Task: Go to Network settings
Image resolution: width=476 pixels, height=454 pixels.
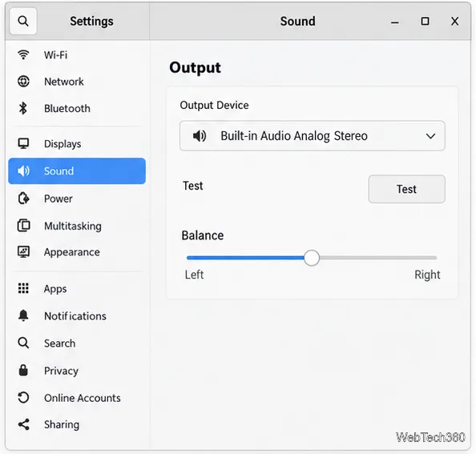Action: [x=77, y=82]
